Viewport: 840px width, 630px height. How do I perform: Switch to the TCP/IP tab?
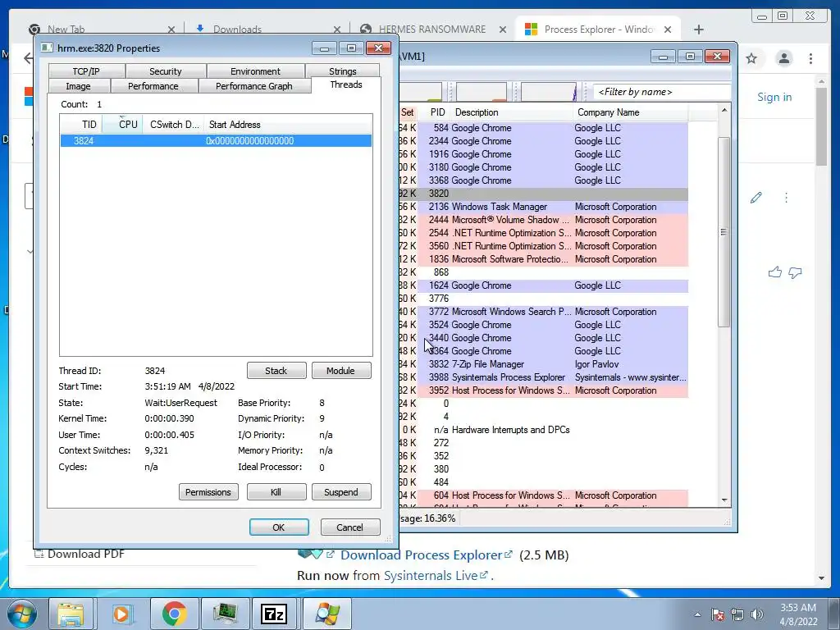click(86, 71)
